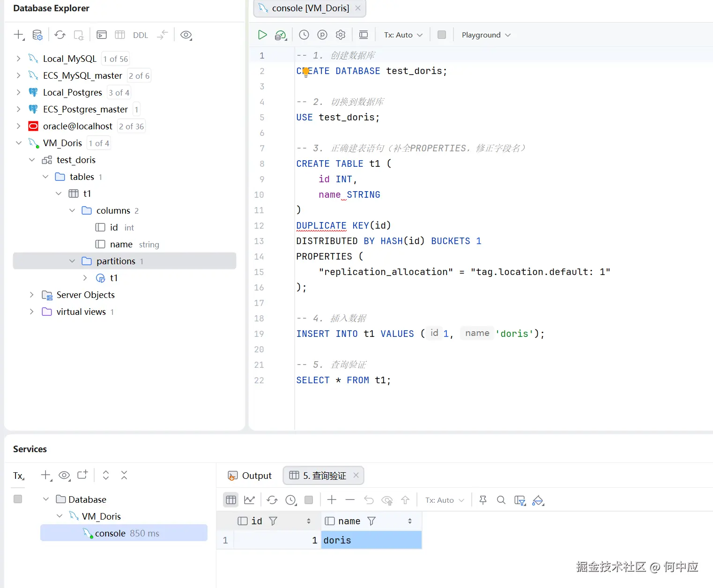Select the partitions folder row

coord(125,261)
